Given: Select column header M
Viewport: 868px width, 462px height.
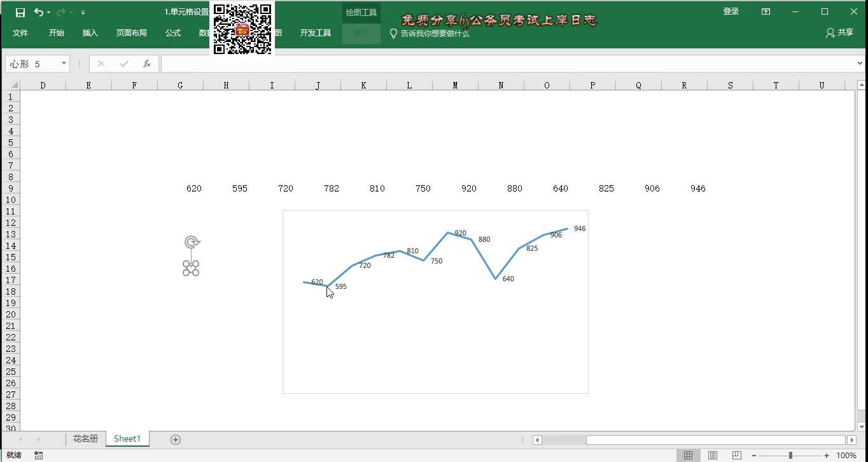Looking at the screenshot, I should click(x=455, y=85).
